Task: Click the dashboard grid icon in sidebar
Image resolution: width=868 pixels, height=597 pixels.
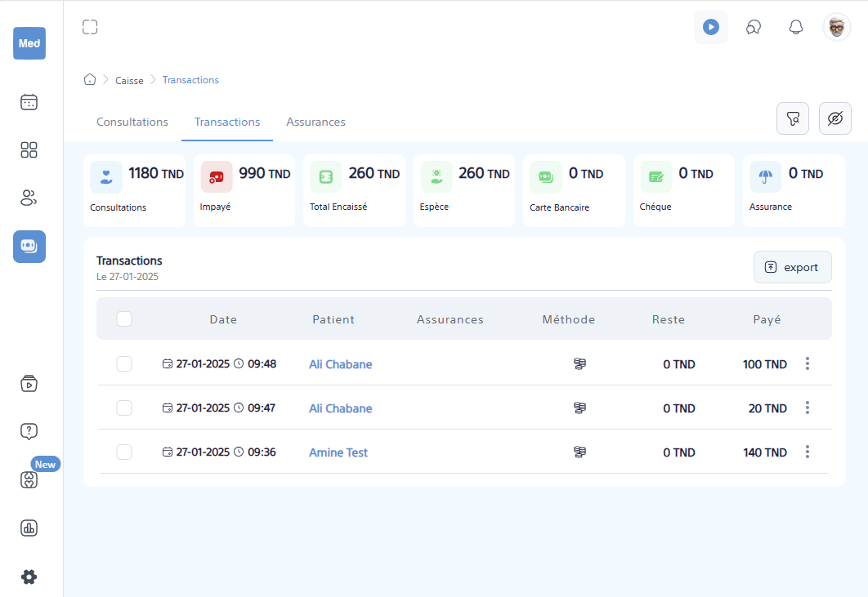Action: coord(29,150)
